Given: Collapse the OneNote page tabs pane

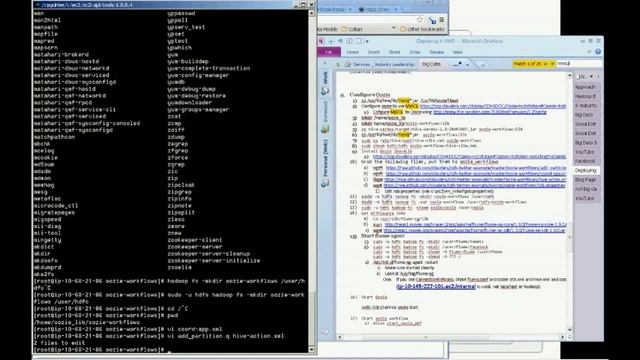Looking at the screenshot, I should pyautogui.click(x=598, y=76).
